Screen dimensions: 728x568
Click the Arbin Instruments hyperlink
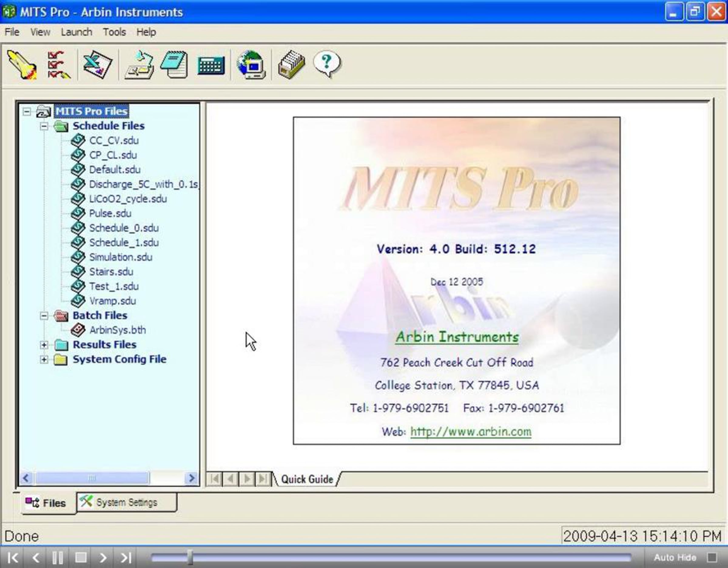457,337
